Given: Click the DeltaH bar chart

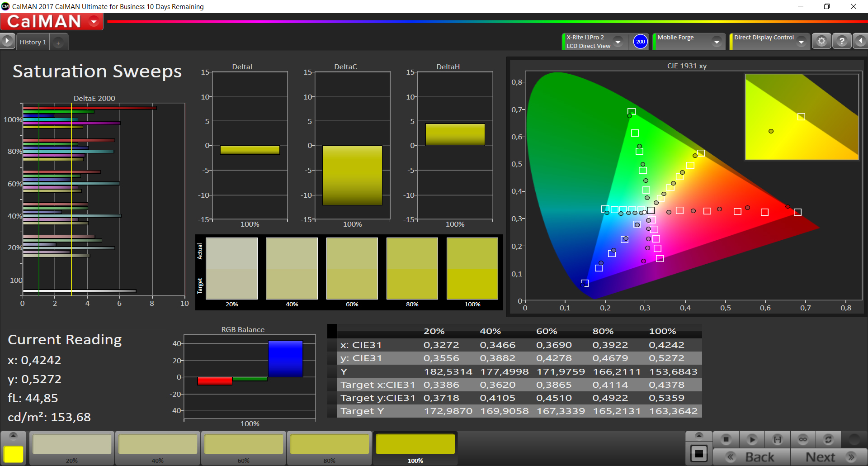Looking at the screenshot, I should pyautogui.click(x=455, y=146).
